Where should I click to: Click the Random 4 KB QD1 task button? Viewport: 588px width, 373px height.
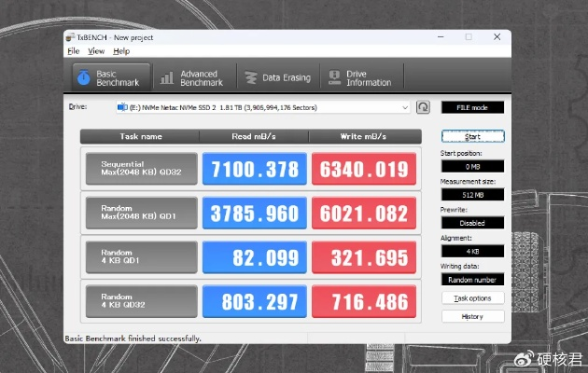point(141,257)
